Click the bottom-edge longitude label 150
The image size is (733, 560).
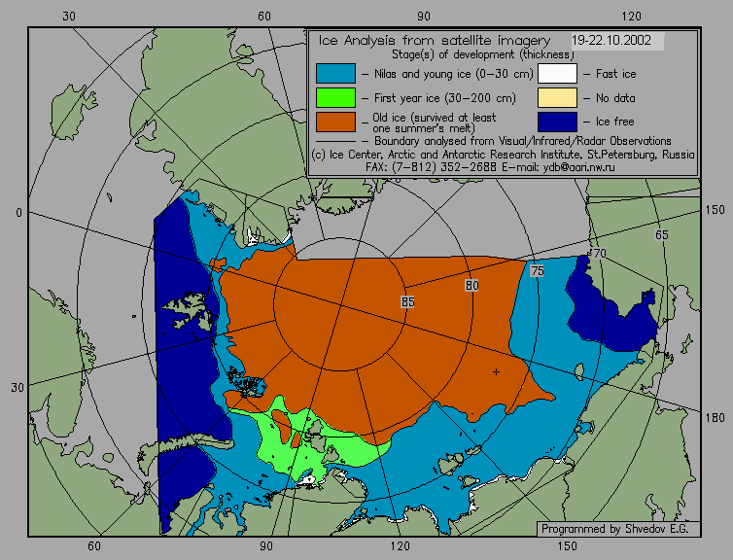point(567,546)
